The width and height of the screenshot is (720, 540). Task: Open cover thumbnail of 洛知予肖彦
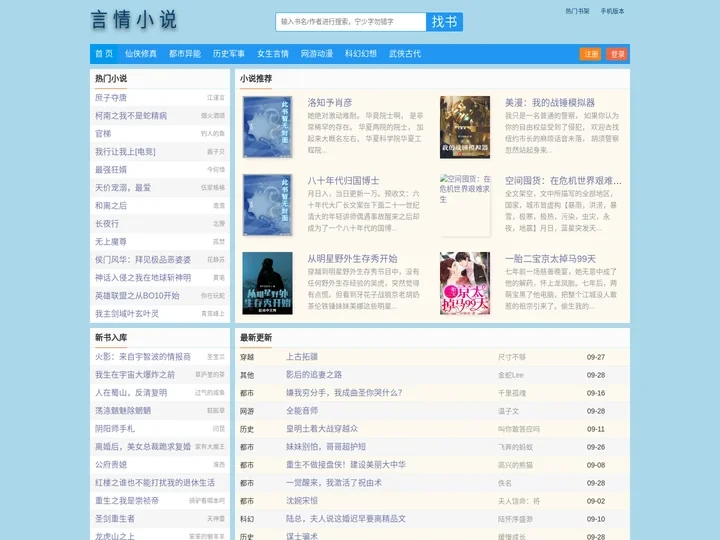point(267,127)
